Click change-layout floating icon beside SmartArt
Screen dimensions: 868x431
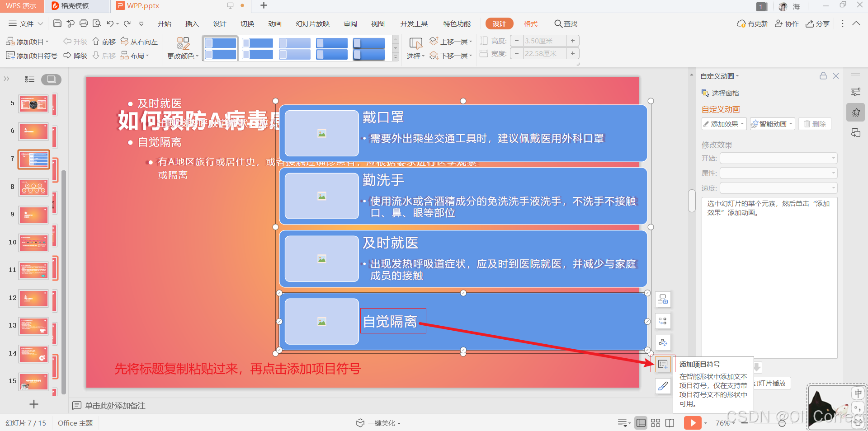click(663, 321)
